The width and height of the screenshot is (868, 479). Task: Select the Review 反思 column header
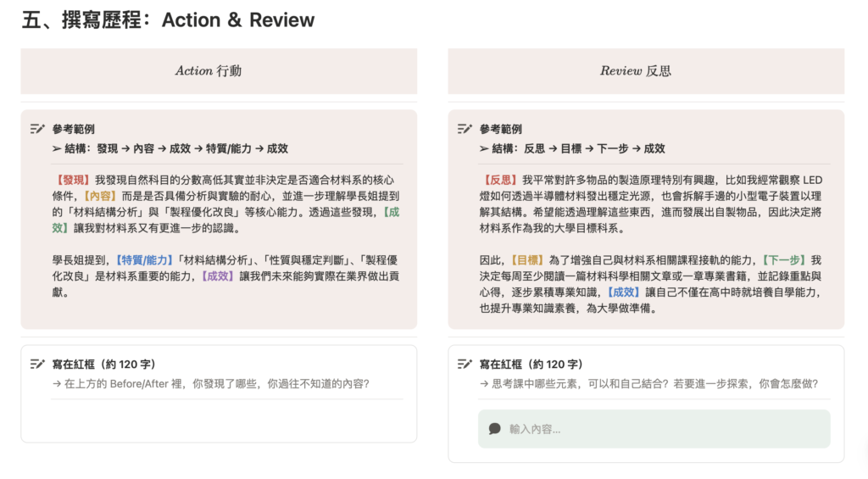636,71
